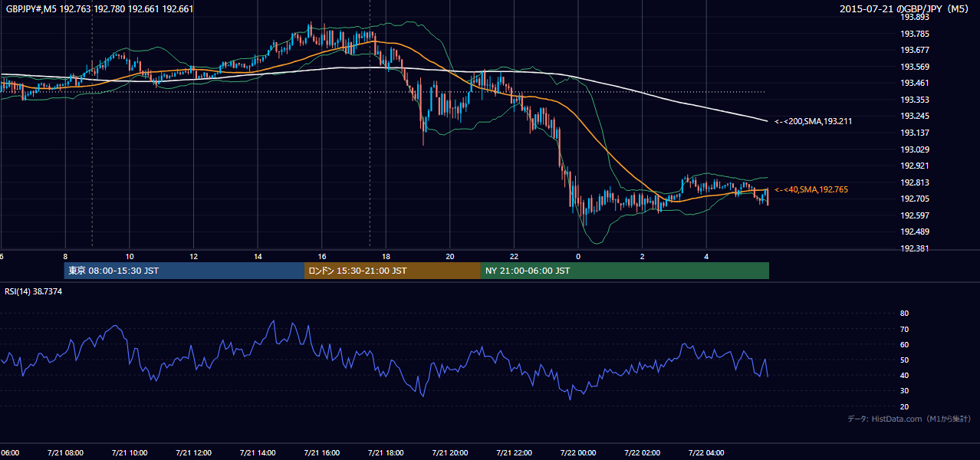Click price axis label 193.029
The width and height of the screenshot is (980, 460).
(915, 149)
